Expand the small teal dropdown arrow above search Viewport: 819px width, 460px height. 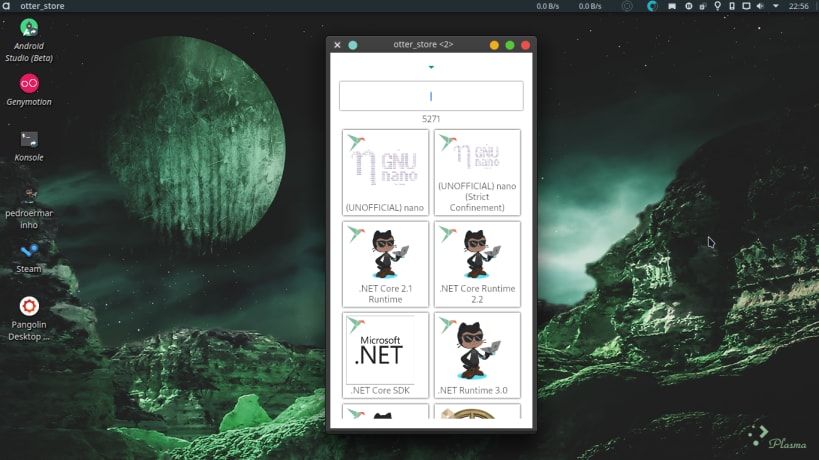431,67
